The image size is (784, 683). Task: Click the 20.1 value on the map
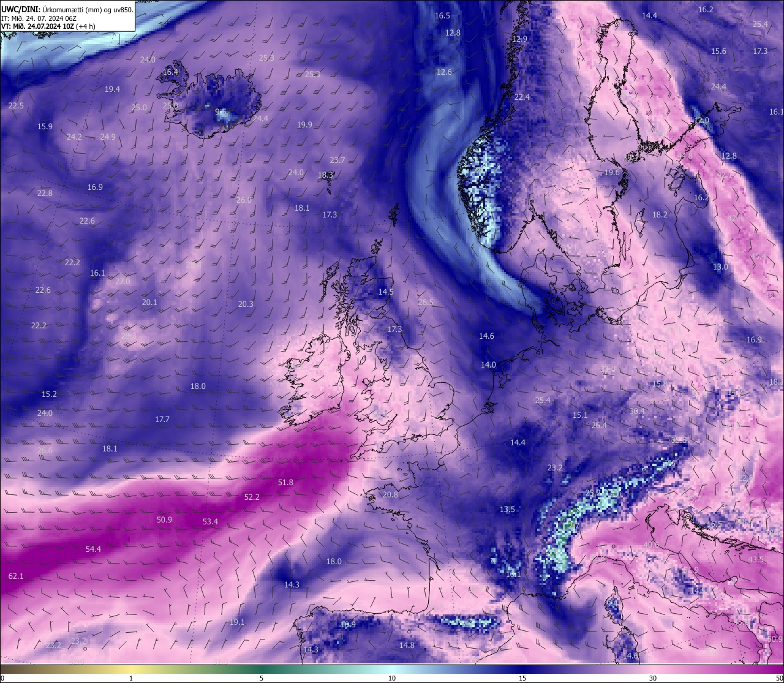(149, 303)
